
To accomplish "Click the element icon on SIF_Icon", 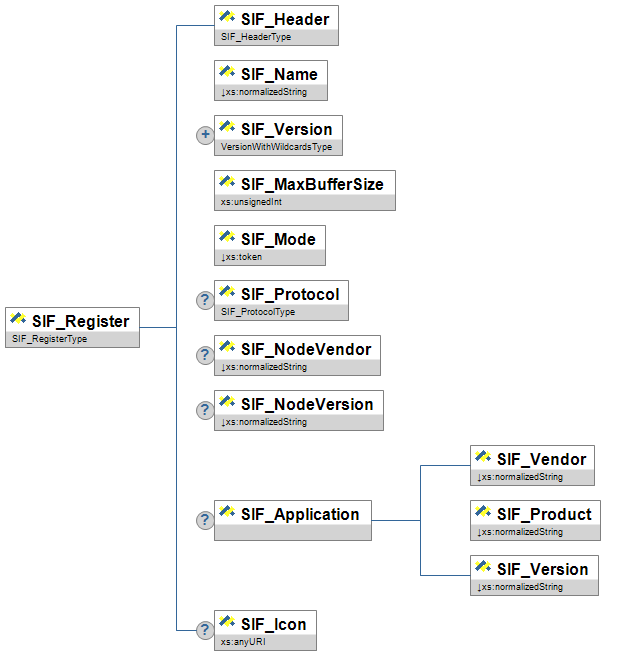I will click(x=227, y=622).
